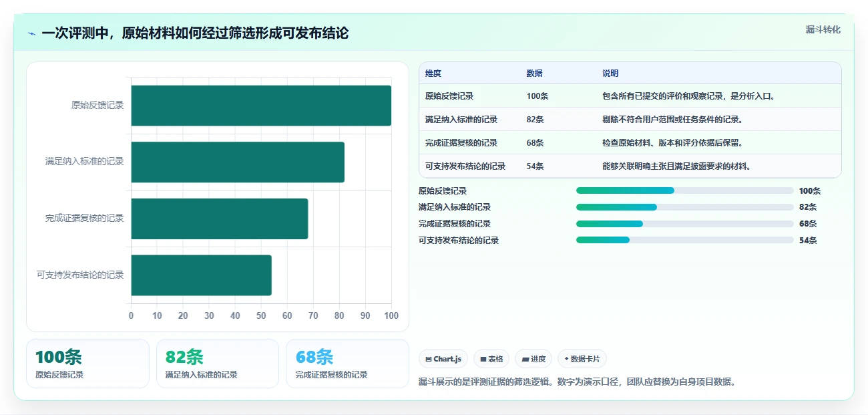Click the 100 tick on the chart x-axis
868x415 pixels.
coord(391,315)
